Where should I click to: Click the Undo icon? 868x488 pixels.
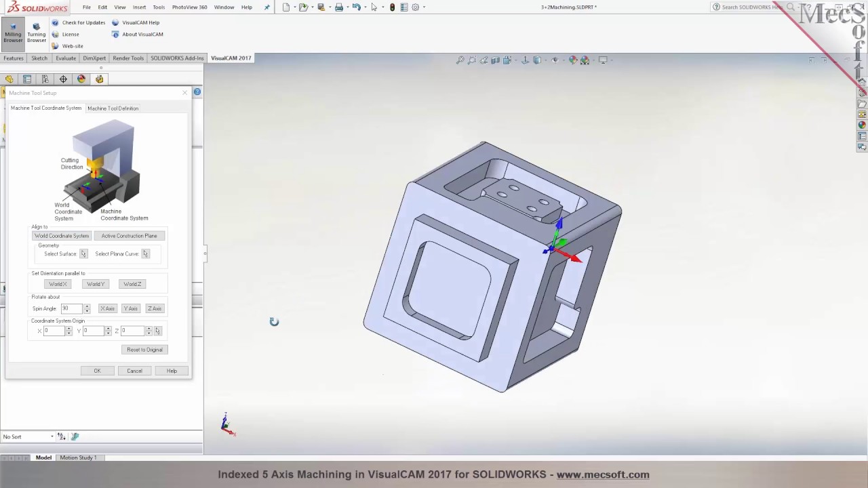[x=356, y=7]
